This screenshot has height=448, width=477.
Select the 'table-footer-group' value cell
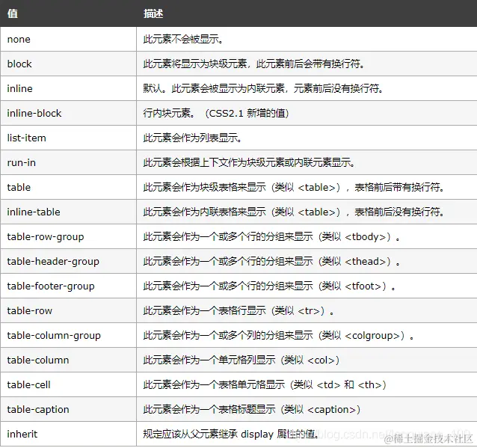[69, 286]
